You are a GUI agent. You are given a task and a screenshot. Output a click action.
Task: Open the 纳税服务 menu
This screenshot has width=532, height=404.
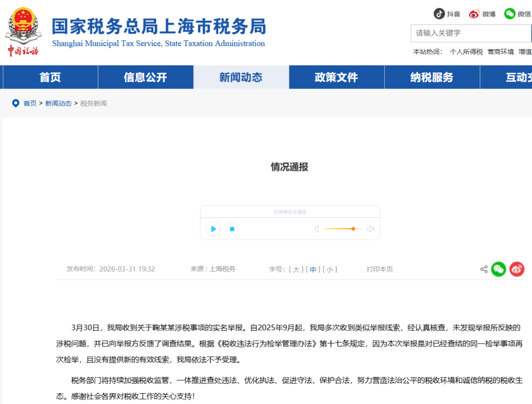432,77
